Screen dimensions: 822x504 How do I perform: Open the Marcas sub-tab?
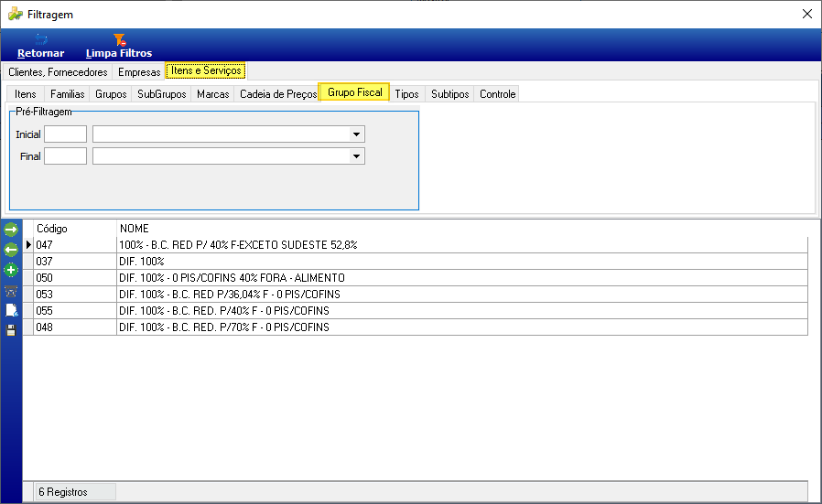[213, 94]
